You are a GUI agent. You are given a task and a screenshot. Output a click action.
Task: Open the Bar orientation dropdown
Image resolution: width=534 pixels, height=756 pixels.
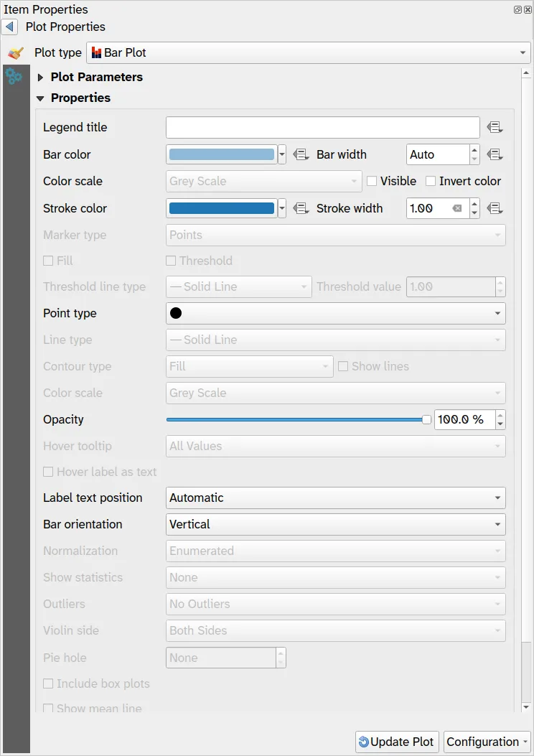[x=335, y=524]
